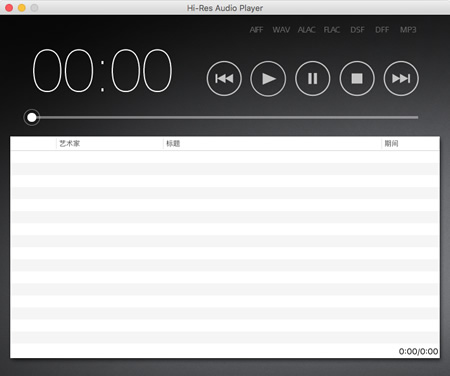
Task: Click the middle of the seek bar
Action: [225, 117]
